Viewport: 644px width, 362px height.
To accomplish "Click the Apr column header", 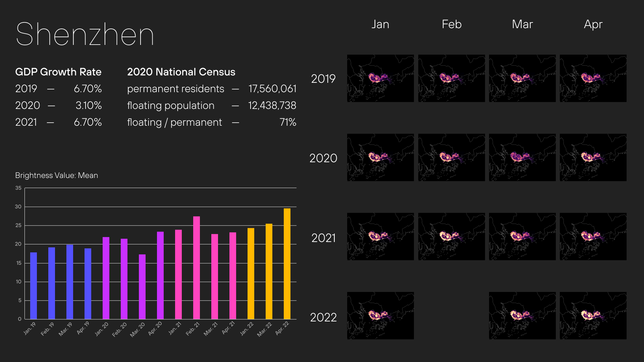I will tap(593, 24).
